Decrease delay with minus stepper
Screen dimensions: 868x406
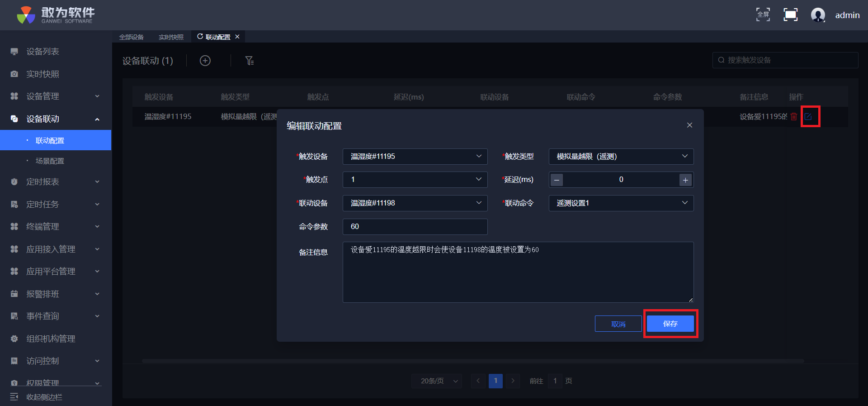point(557,180)
